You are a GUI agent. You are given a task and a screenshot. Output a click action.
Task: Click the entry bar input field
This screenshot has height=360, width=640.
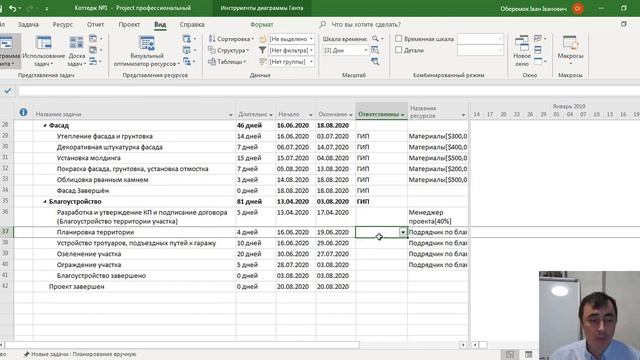[328, 91]
